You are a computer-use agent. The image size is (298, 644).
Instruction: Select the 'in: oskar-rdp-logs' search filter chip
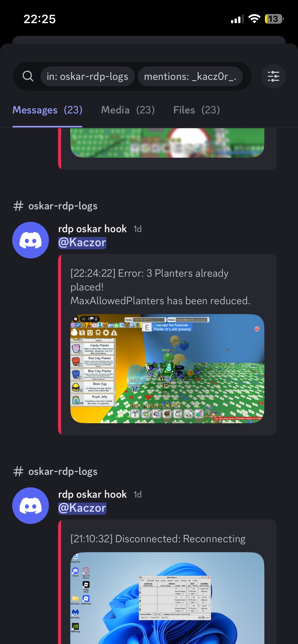click(x=87, y=76)
